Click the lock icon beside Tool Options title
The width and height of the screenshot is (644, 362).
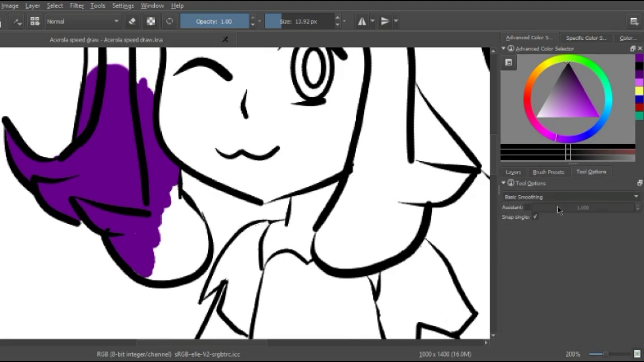[x=511, y=183]
